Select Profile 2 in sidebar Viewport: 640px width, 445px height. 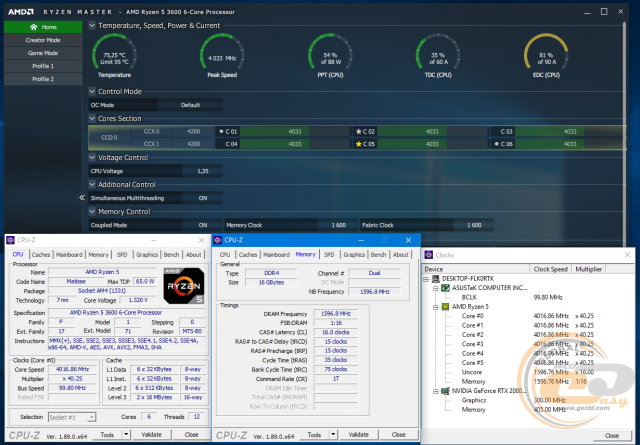(x=43, y=79)
